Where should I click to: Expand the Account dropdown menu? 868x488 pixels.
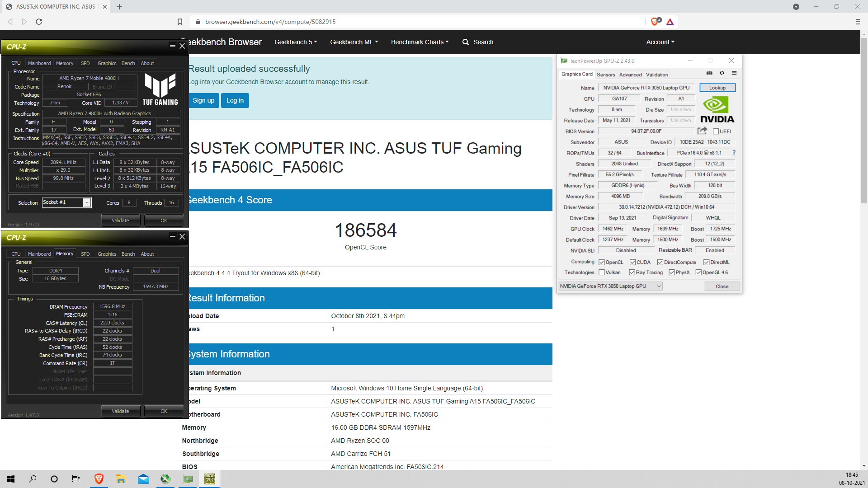[660, 42]
